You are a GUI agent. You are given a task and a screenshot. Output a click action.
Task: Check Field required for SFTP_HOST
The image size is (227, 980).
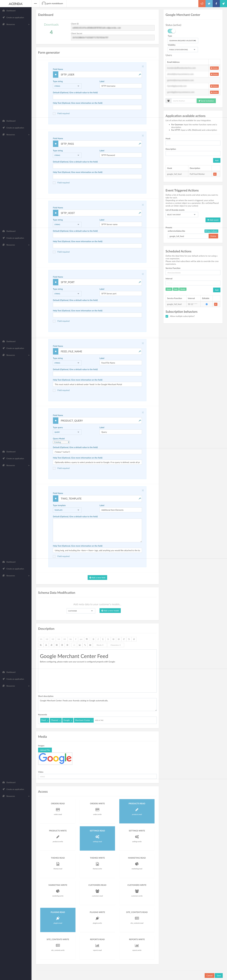click(54, 252)
